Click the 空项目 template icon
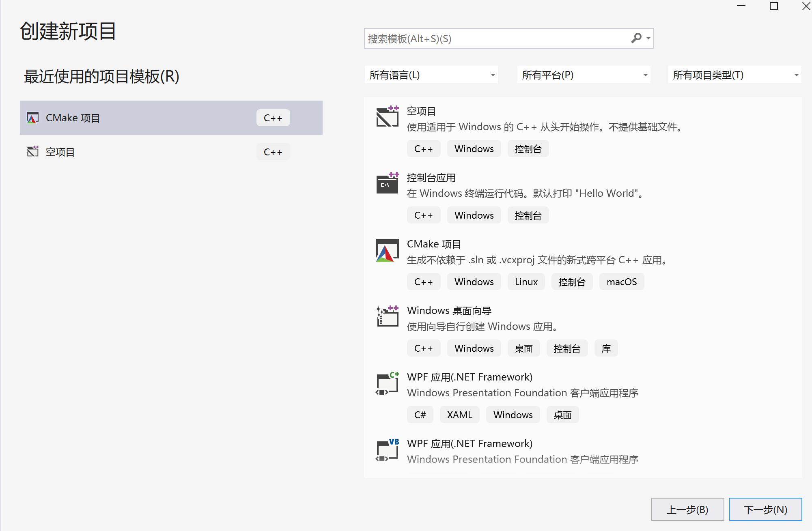This screenshot has height=531, width=812. [x=386, y=116]
